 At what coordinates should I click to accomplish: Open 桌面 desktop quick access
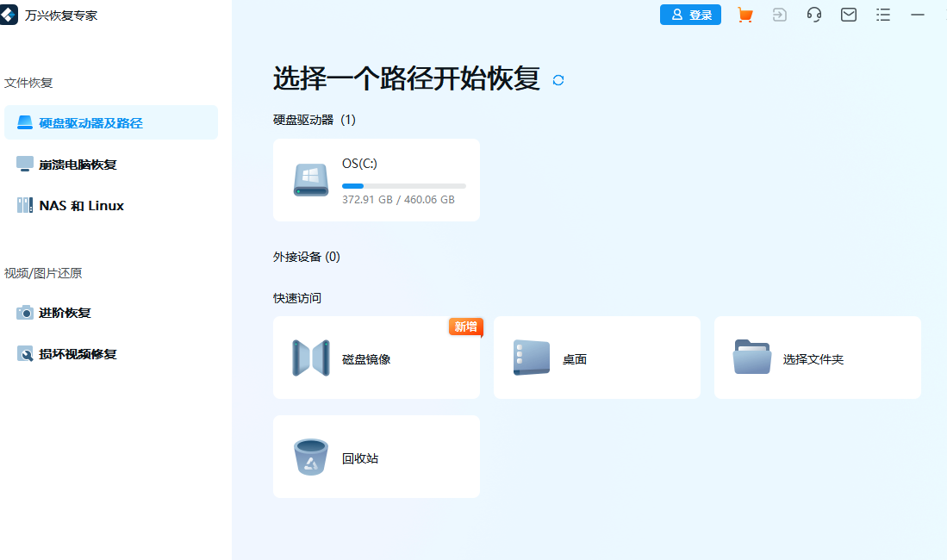[596, 358]
